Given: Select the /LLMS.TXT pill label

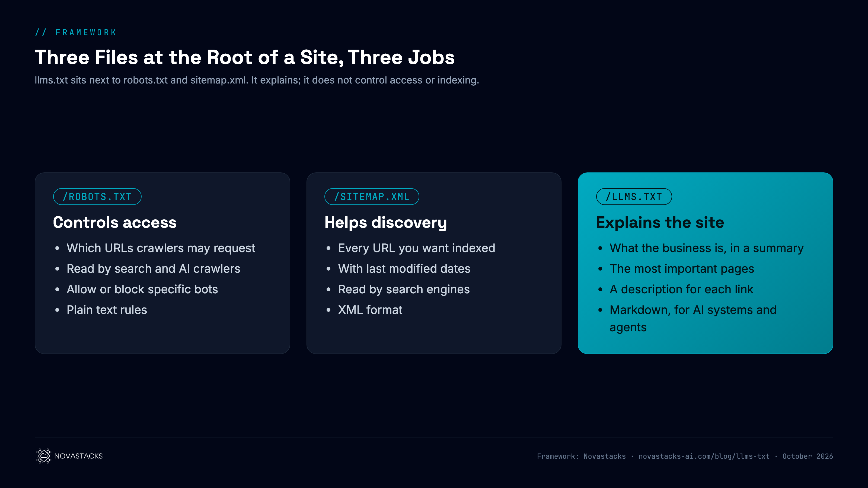Looking at the screenshot, I should click(634, 197).
